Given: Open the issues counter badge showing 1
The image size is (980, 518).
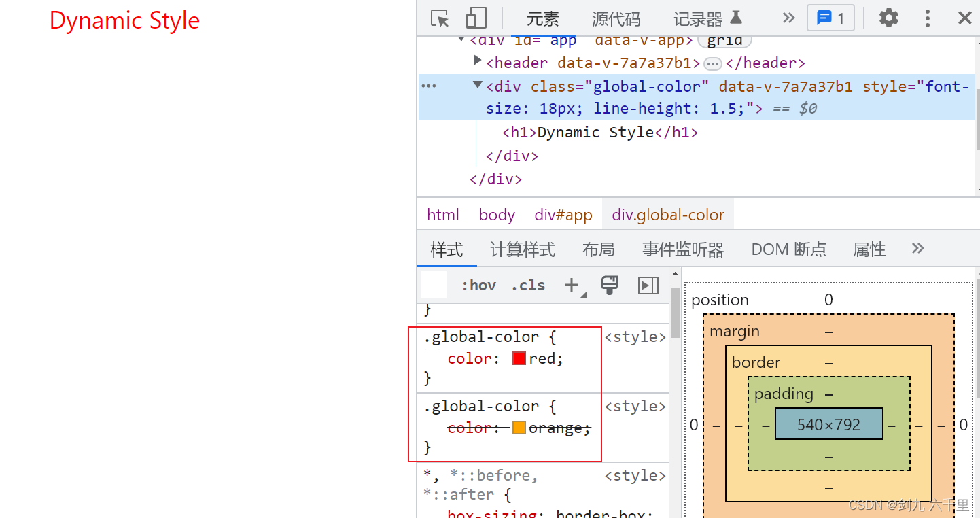Looking at the screenshot, I should pyautogui.click(x=830, y=18).
